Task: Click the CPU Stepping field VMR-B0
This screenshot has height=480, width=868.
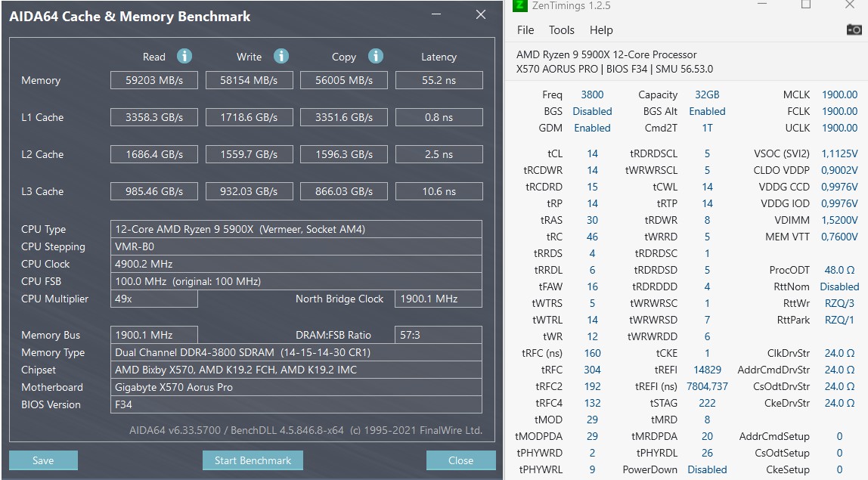Action: point(296,246)
